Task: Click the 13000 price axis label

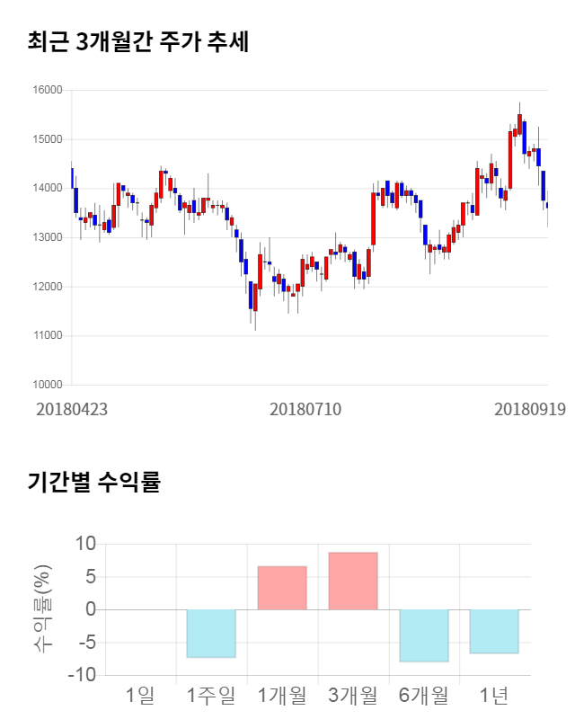Action: pyautogui.click(x=49, y=237)
